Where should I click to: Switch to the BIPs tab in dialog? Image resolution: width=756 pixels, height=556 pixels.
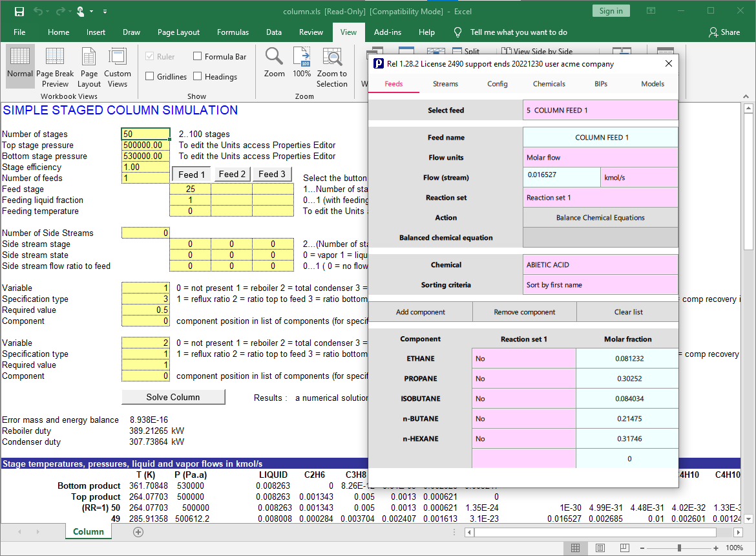(x=601, y=84)
